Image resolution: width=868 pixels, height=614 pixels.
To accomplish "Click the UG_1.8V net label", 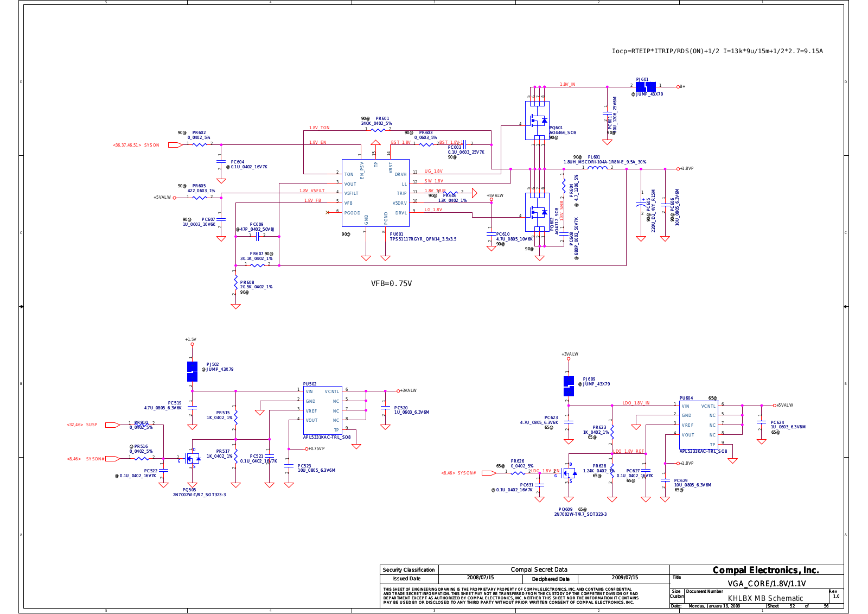I will click(x=433, y=171).
